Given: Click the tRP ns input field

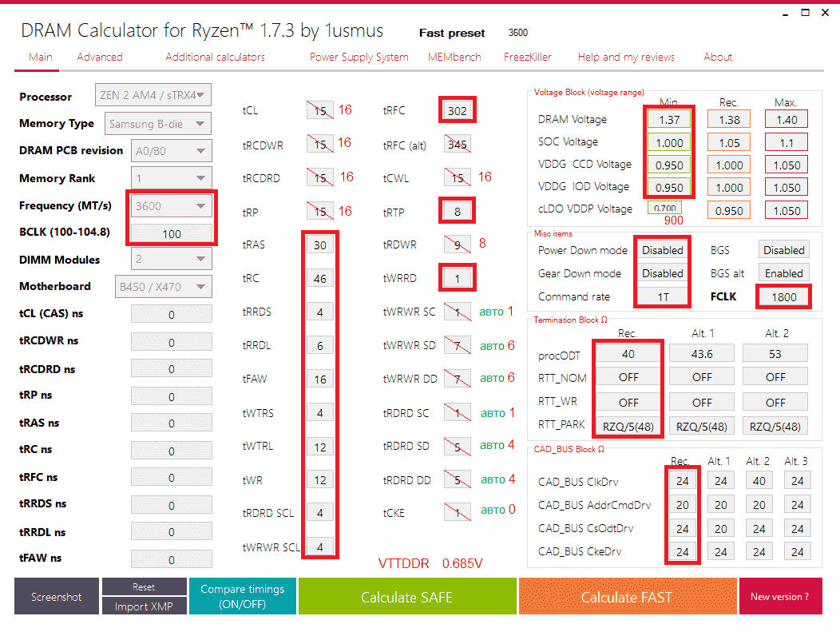Looking at the screenshot, I should click(x=172, y=396).
